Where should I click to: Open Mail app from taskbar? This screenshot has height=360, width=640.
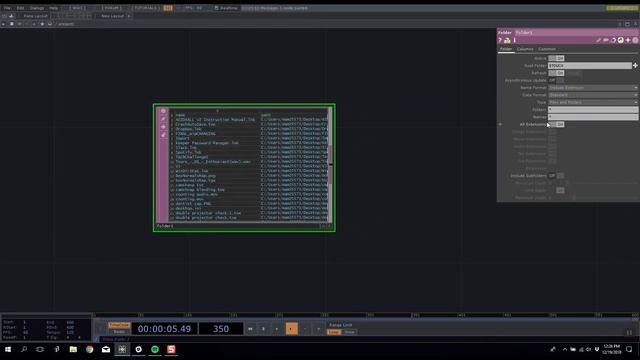click(106, 349)
